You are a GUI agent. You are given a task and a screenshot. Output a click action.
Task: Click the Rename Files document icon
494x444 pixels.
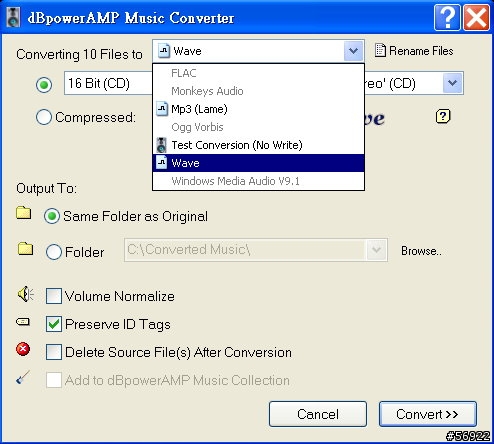[x=380, y=50]
